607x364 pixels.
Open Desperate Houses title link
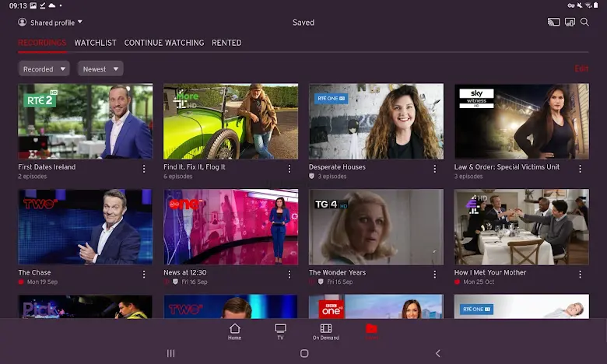pyautogui.click(x=337, y=166)
